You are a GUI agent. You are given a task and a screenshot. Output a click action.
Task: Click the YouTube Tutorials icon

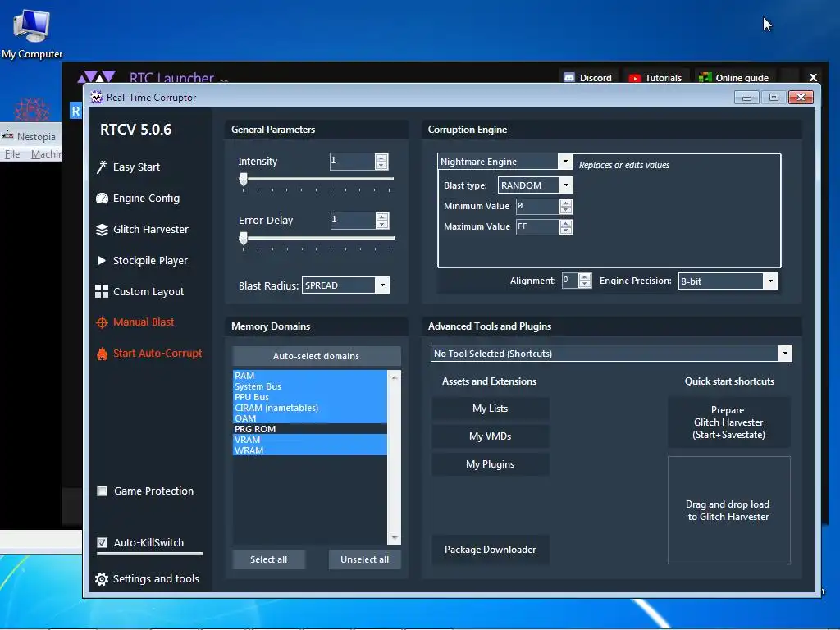click(x=634, y=78)
